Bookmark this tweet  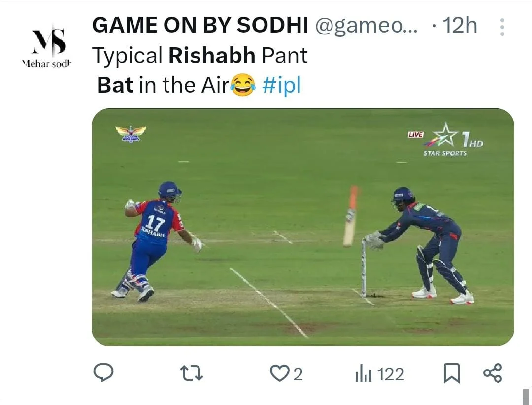pyautogui.click(x=451, y=373)
